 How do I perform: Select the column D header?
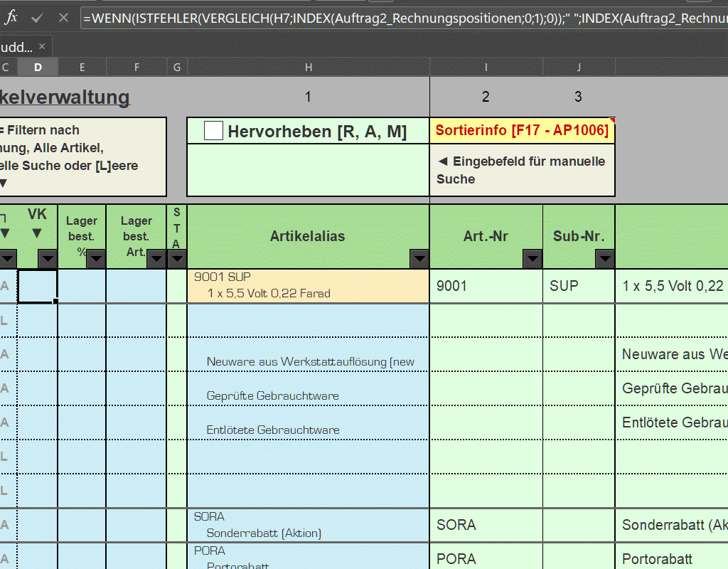pos(38,67)
